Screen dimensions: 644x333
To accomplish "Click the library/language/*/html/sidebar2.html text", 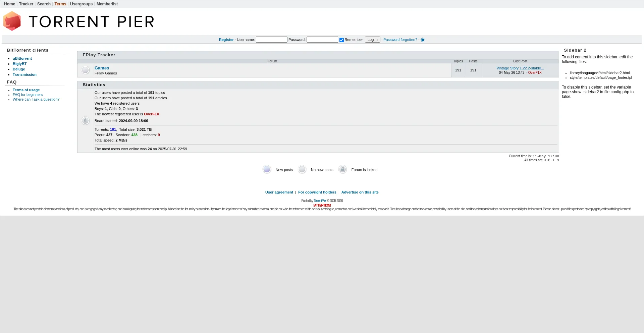I will point(599,73).
